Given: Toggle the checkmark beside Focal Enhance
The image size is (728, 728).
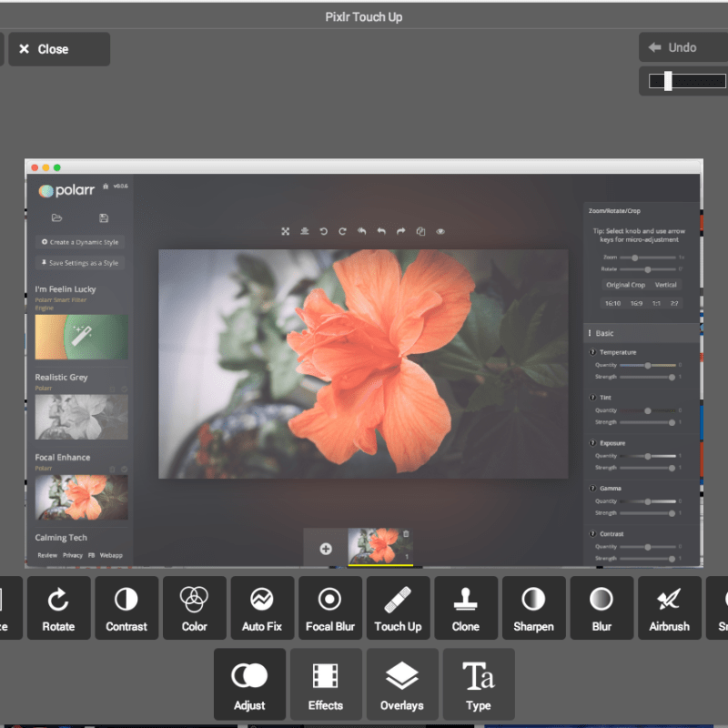Looking at the screenshot, I should click(x=124, y=469).
